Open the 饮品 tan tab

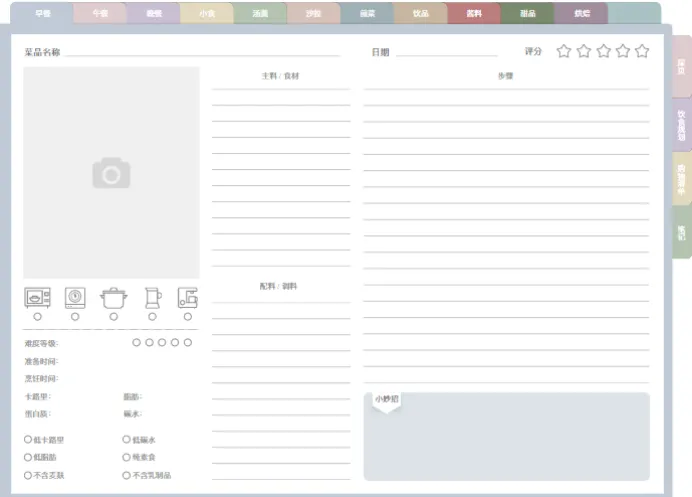click(x=421, y=13)
